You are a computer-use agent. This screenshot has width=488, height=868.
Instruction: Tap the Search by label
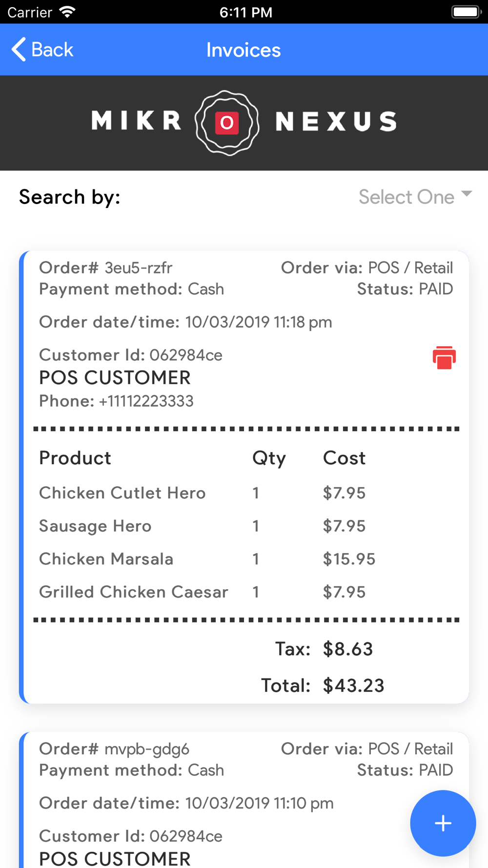70,197
